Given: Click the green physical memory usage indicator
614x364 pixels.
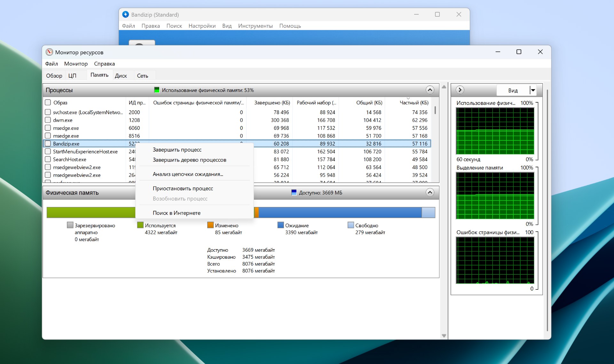Looking at the screenshot, I should point(157,90).
